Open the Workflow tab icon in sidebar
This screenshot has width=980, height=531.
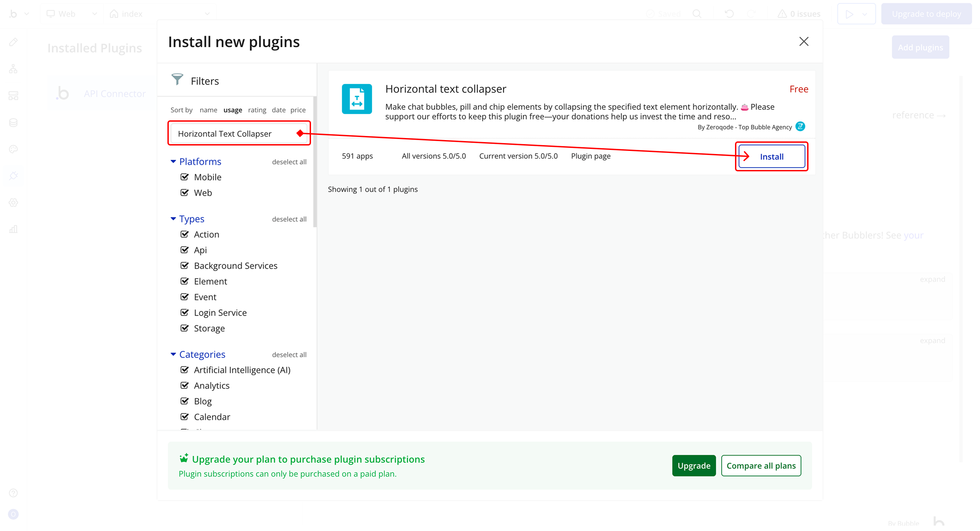pyautogui.click(x=13, y=69)
